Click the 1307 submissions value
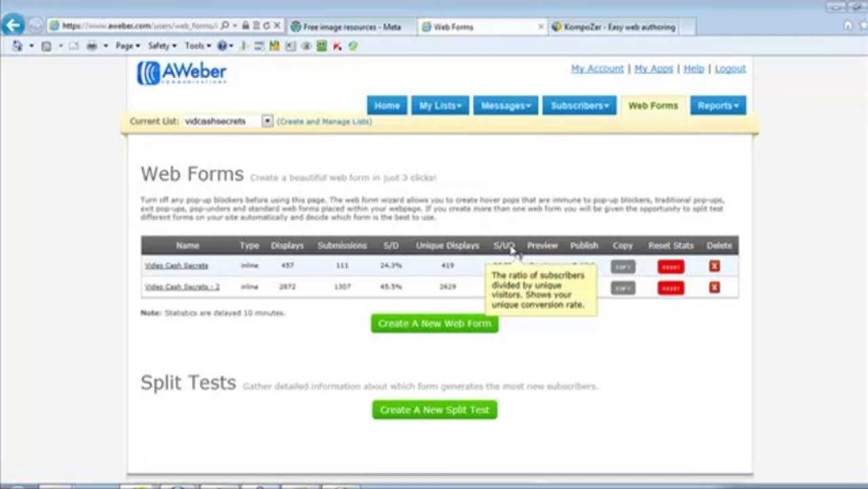 pyautogui.click(x=342, y=287)
